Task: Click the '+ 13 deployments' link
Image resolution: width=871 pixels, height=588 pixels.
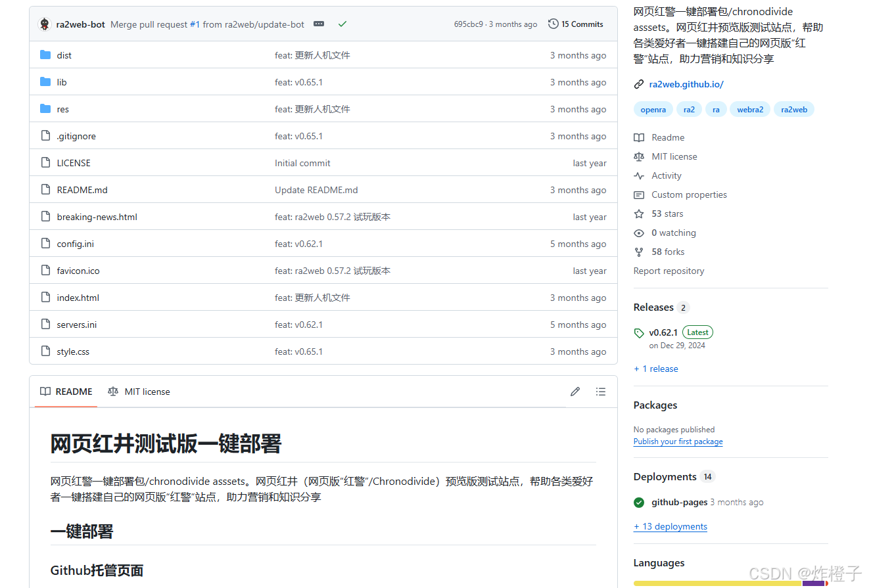Action: [x=671, y=526]
